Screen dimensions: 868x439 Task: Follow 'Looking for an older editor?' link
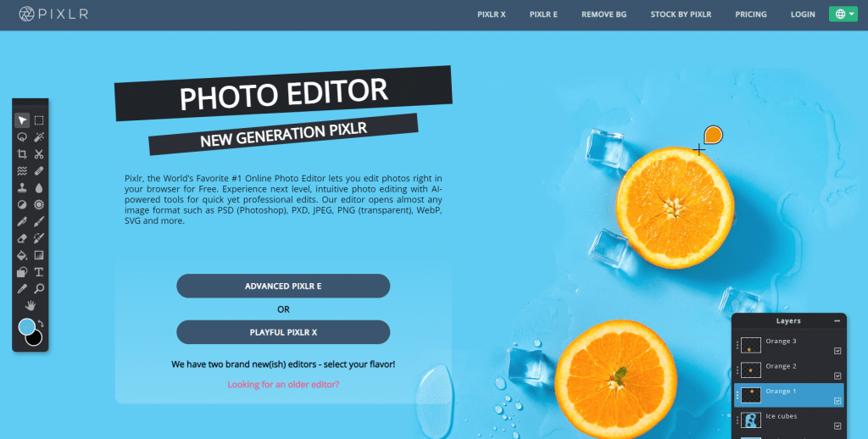click(x=283, y=384)
